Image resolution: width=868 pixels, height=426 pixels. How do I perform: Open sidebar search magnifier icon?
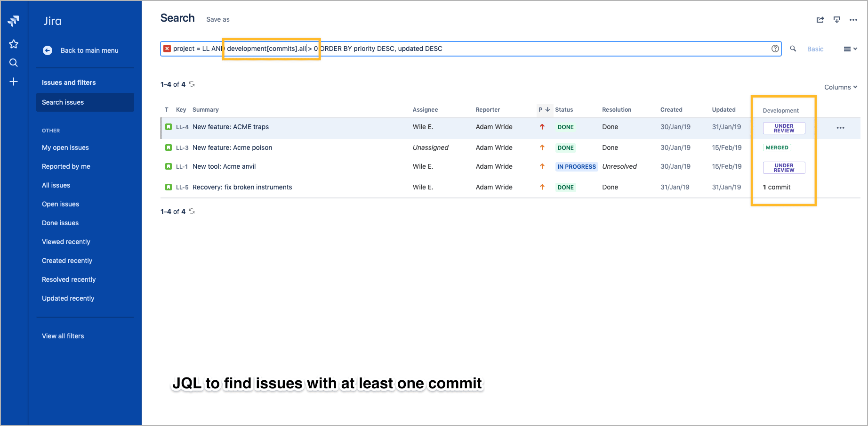click(14, 63)
